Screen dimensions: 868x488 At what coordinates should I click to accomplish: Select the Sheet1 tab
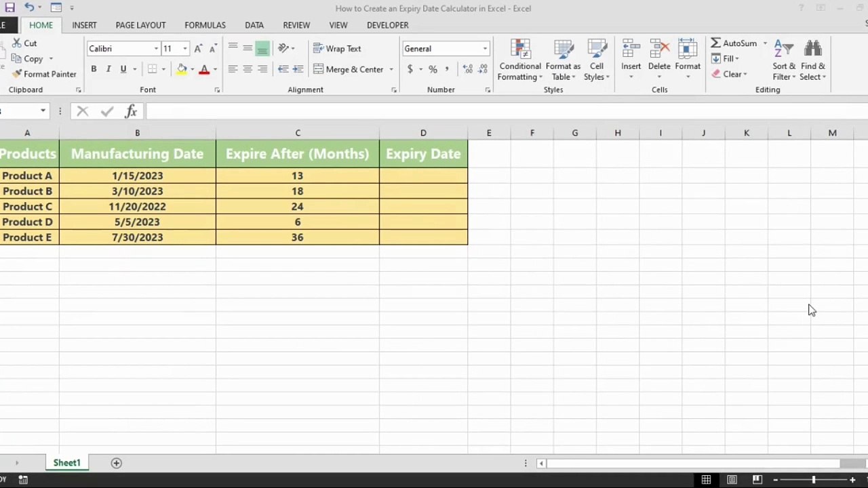click(66, 463)
